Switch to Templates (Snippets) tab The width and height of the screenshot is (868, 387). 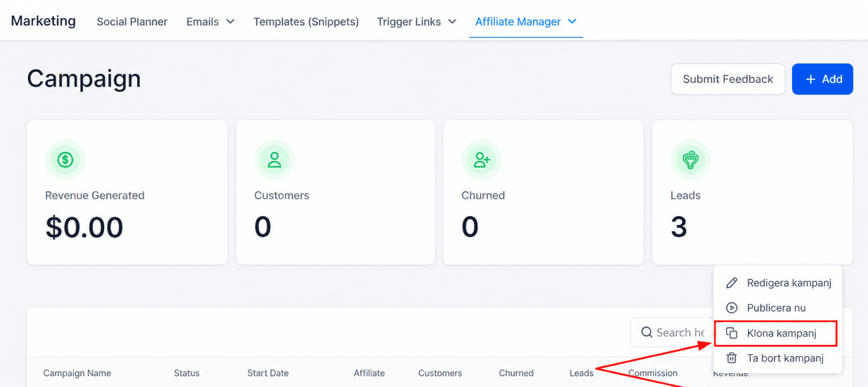tap(306, 21)
